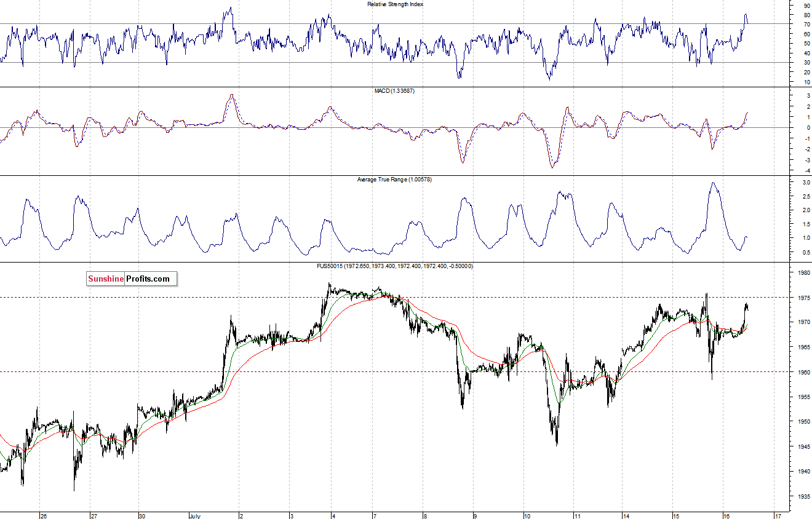Select the 1970 price axis label
The image size is (812, 519).
(805, 322)
